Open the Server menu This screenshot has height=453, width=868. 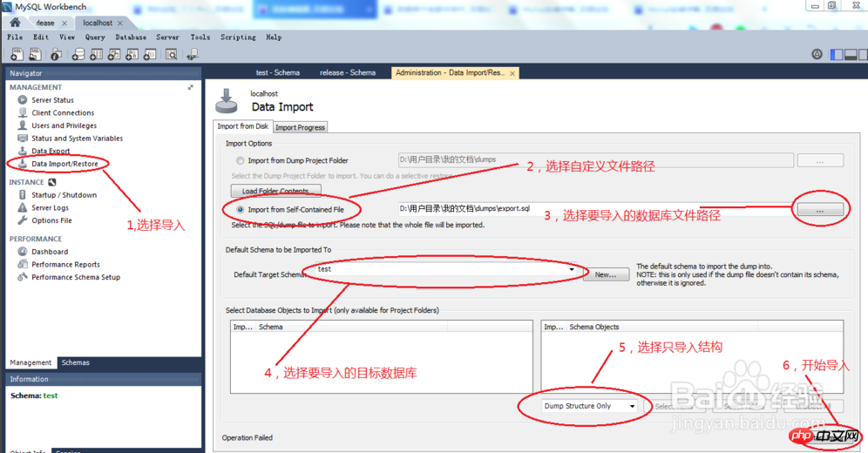(167, 37)
